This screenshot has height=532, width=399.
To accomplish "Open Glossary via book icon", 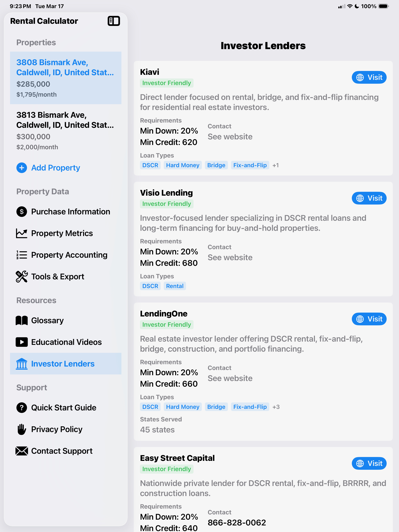I will coord(21,320).
